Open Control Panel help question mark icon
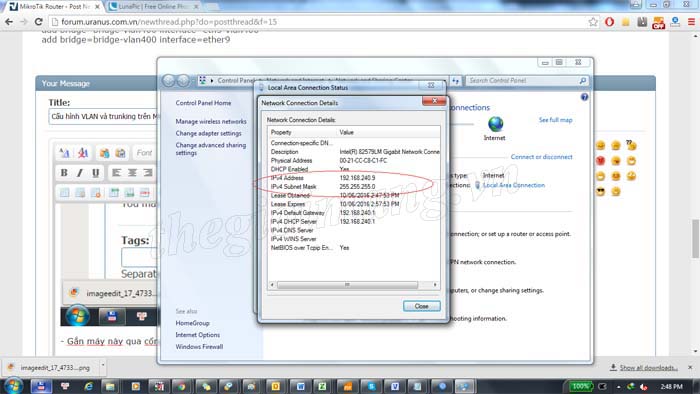This screenshot has width=700, height=394. pyautogui.click(x=584, y=97)
